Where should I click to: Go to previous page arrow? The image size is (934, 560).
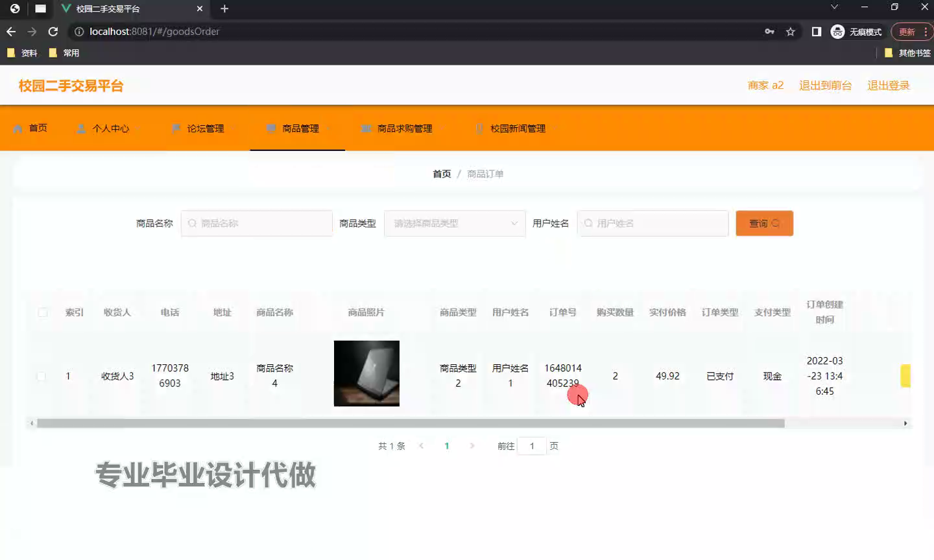pos(422,446)
